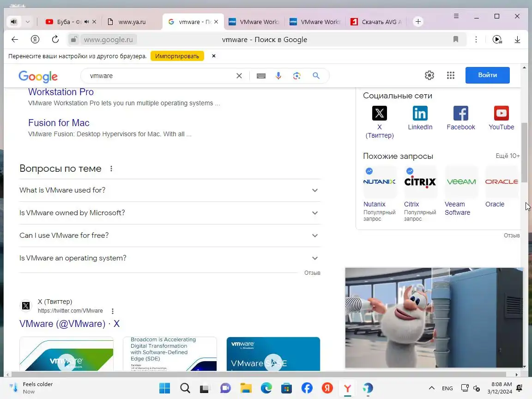The image size is (532, 399).
Task: Open the 'Broadcom is Accelerating' tweet card
Action: pos(169,354)
